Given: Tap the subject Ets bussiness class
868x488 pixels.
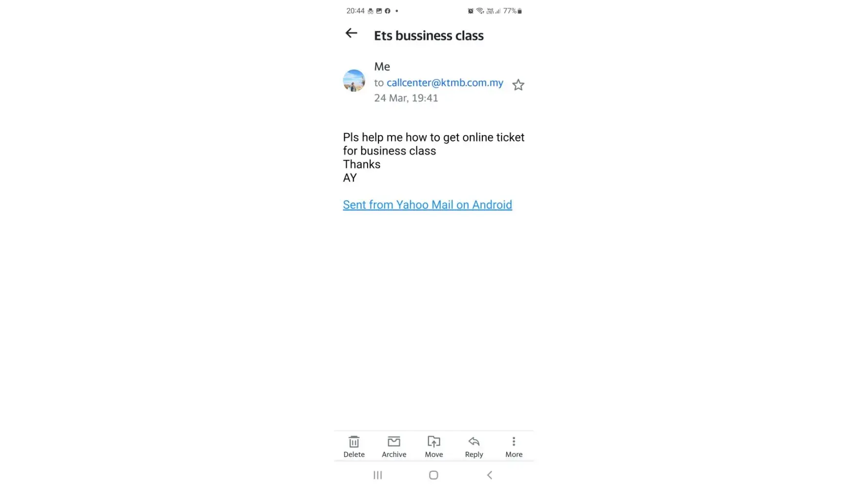Looking at the screenshot, I should pyautogui.click(x=429, y=36).
